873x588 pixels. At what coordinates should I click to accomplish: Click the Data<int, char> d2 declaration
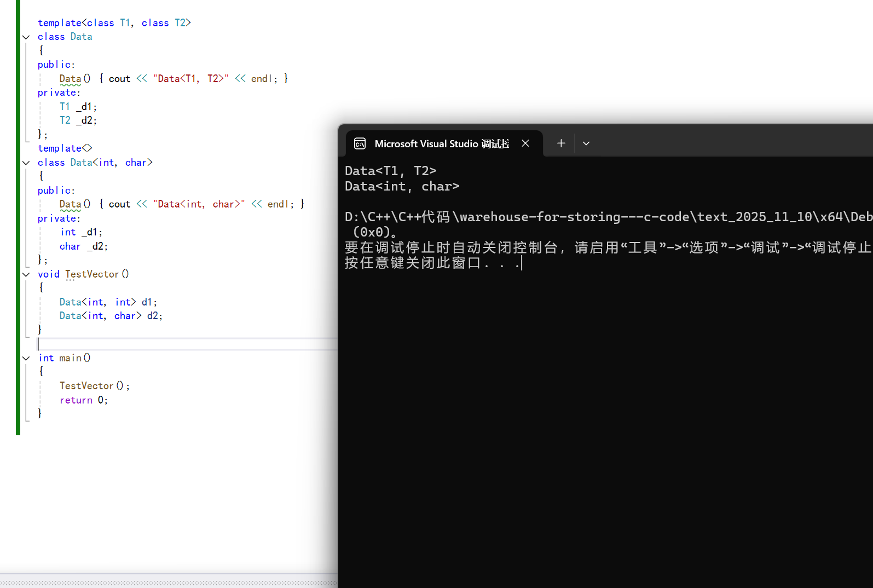coord(111,316)
